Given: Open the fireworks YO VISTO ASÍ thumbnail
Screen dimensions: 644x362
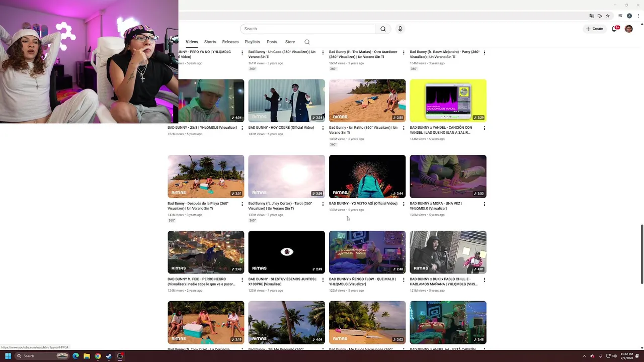Looking at the screenshot, I should click(367, 176).
